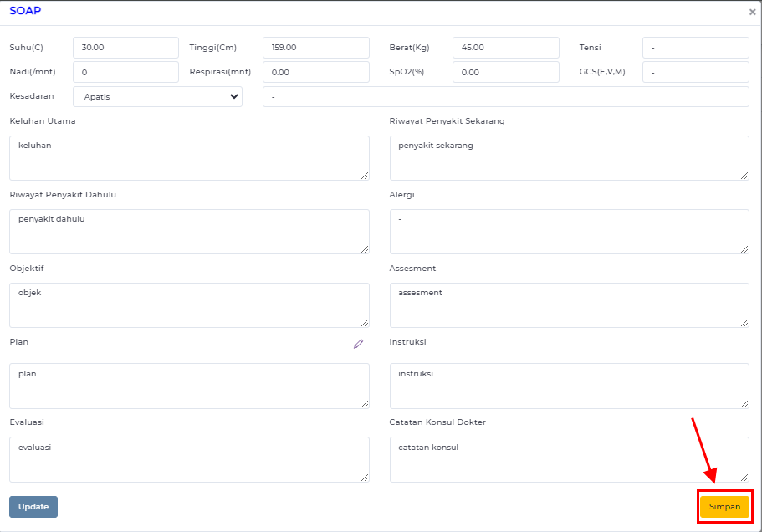Select the Tinggi(Cm) height input
762x532 pixels.
click(315, 48)
